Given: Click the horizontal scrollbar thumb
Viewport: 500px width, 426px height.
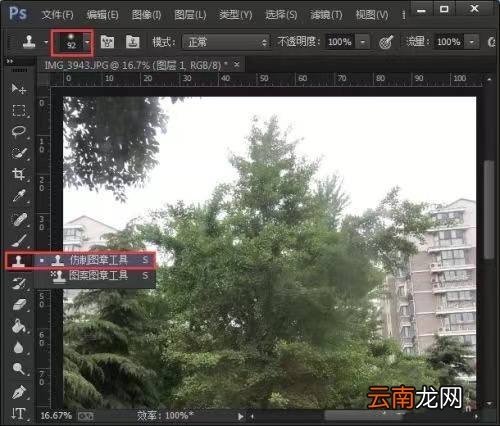Looking at the screenshot, I should coord(363,416).
